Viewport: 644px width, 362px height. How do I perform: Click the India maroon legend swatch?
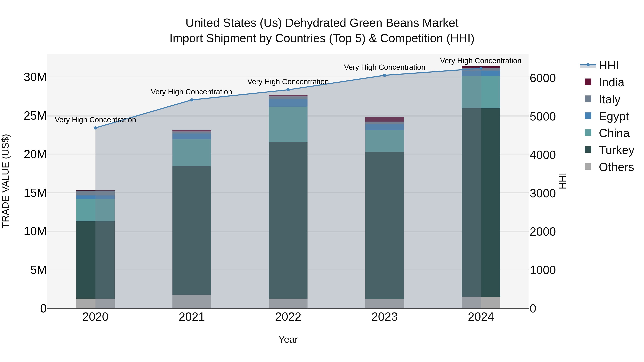(x=588, y=82)
